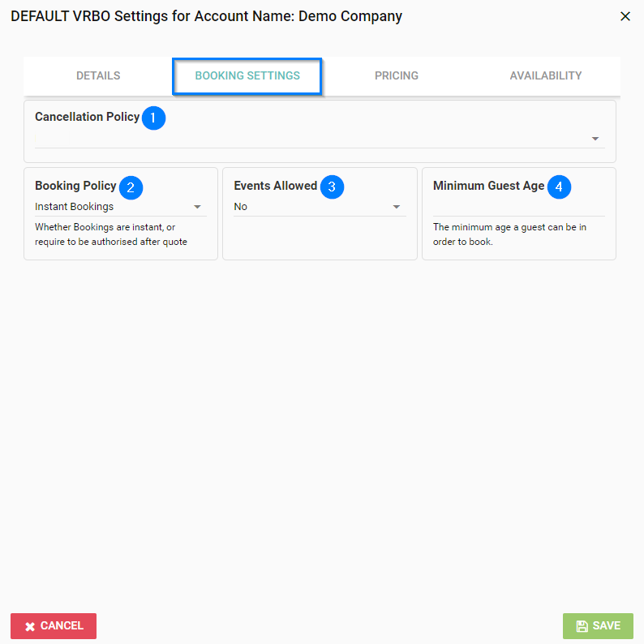This screenshot has width=644, height=644.
Task: Click the Events Allowed 'No' value
Action: pos(241,207)
